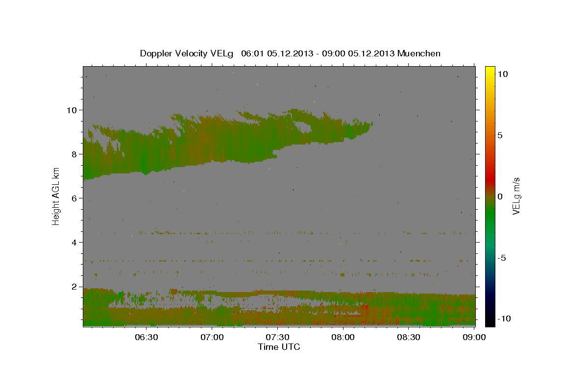Click the height tick label 10
Viewport: 588px width, 392px height.
(72, 110)
